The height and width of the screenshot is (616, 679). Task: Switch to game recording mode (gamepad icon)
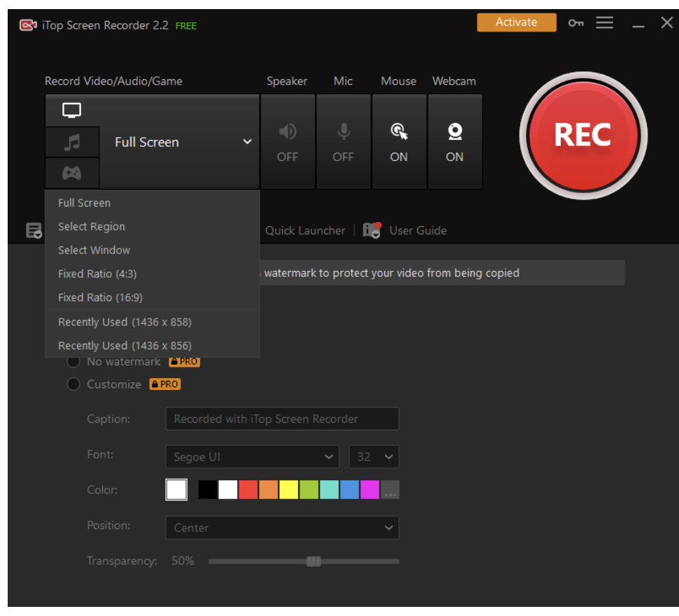(x=72, y=173)
